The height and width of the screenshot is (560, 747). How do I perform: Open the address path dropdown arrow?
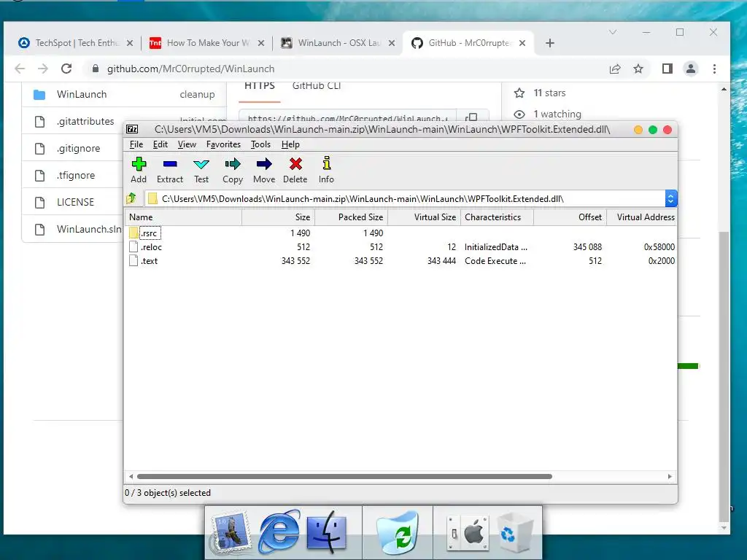[x=671, y=198]
